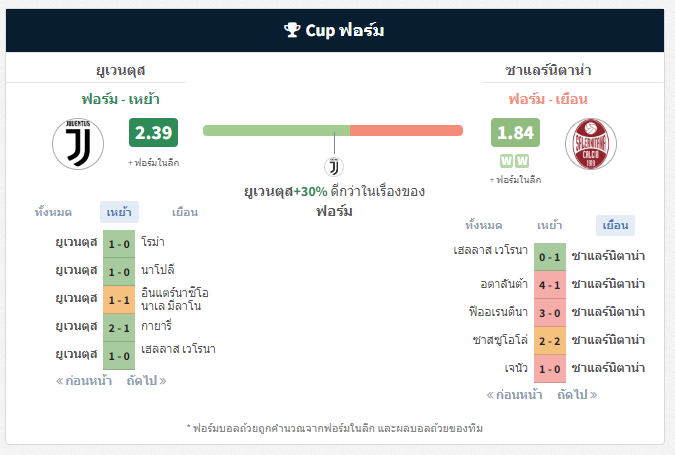Go to ก่อนหน้า page of Salernitana matches
Screen dimensions: 675x455
tap(514, 395)
